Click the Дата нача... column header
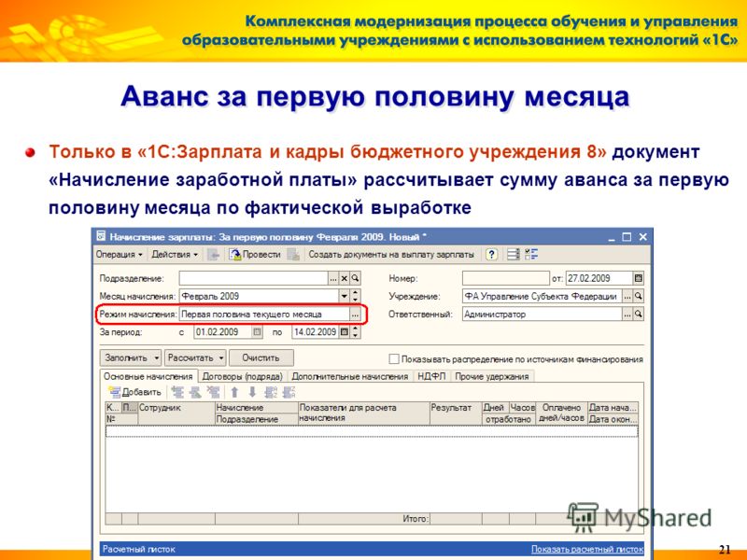 613,408
